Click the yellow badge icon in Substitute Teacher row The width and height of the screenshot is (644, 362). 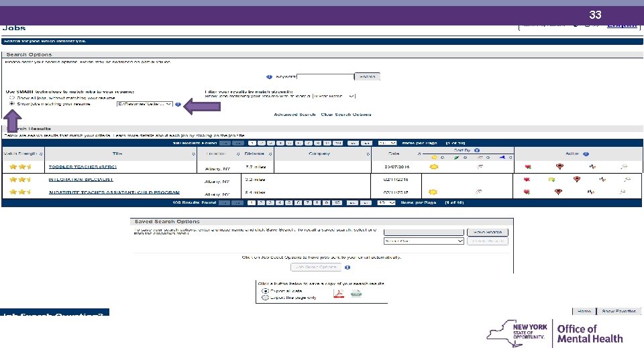click(x=433, y=192)
